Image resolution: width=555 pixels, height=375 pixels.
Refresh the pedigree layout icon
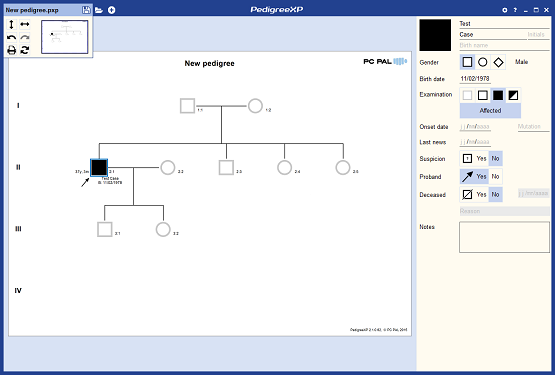click(x=24, y=50)
